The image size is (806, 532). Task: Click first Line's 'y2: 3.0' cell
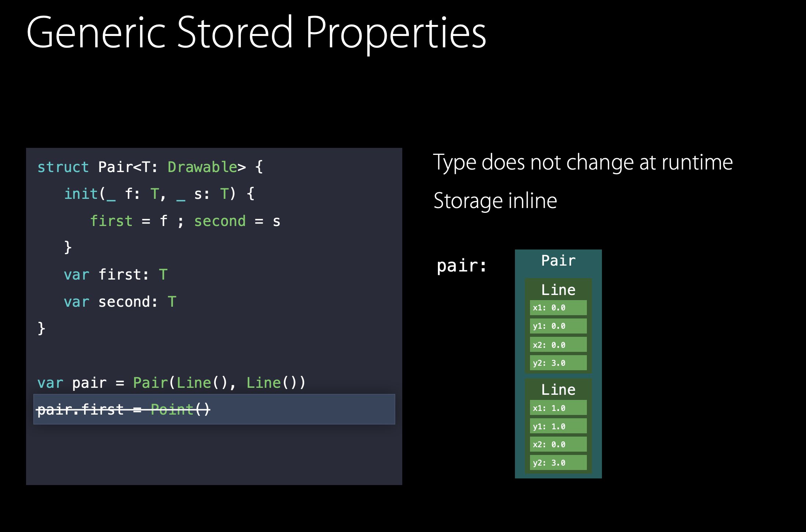(x=558, y=363)
